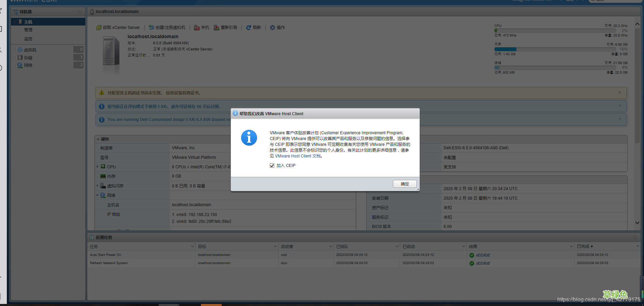Click the 虚拟闪存 icon in hardware list

pos(103,186)
